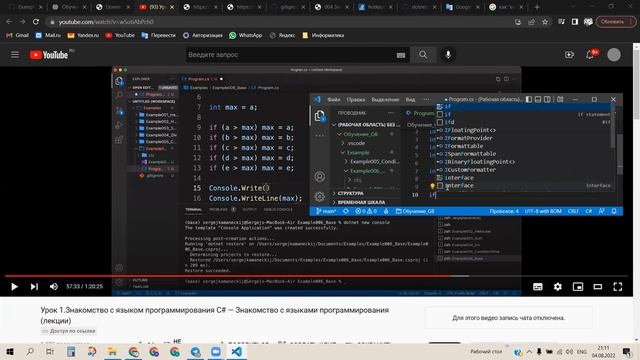Seek on the red video progress bar
The image size is (640, 360).
coord(316,276)
